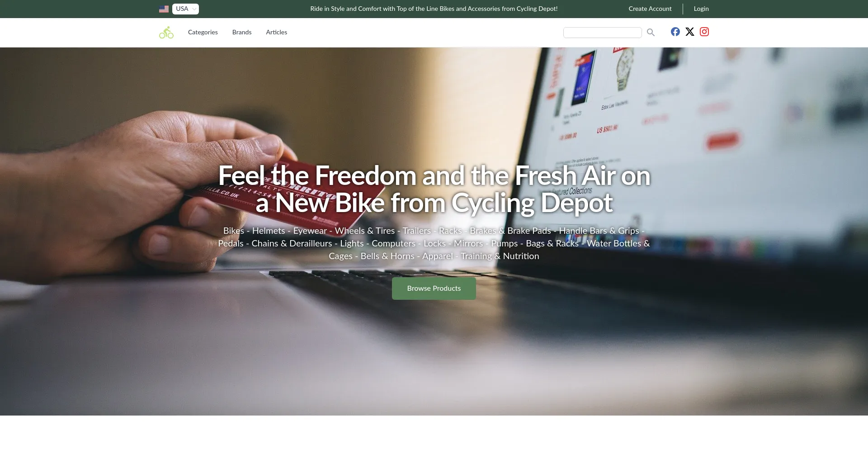The image size is (868, 449).
Task: Visit the Facebook page icon
Action: [675, 32]
